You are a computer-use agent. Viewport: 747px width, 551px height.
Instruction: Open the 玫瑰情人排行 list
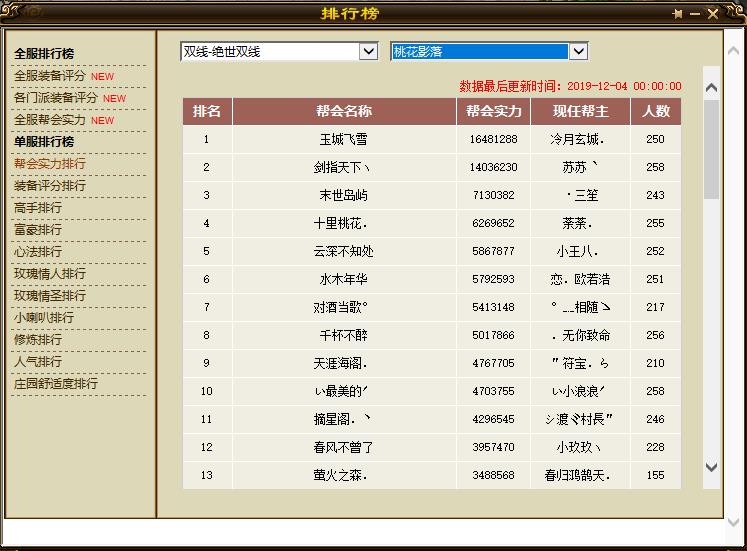[x=50, y=273]
